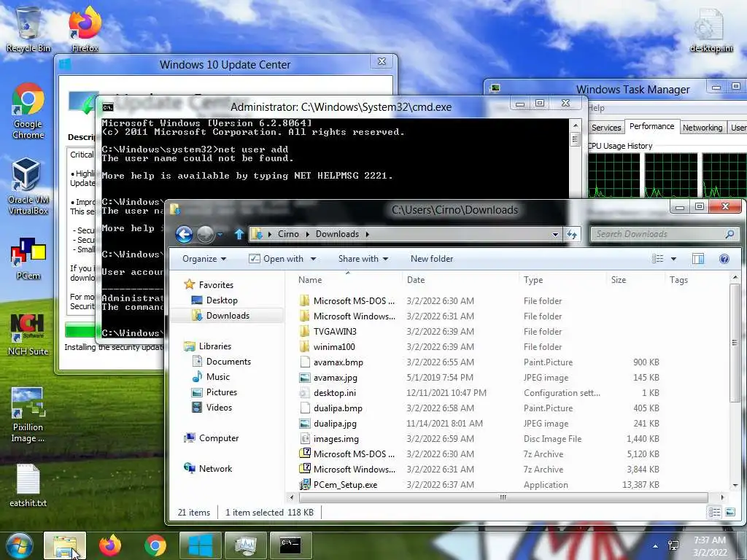Go up one folder level in Explorer

239,234
